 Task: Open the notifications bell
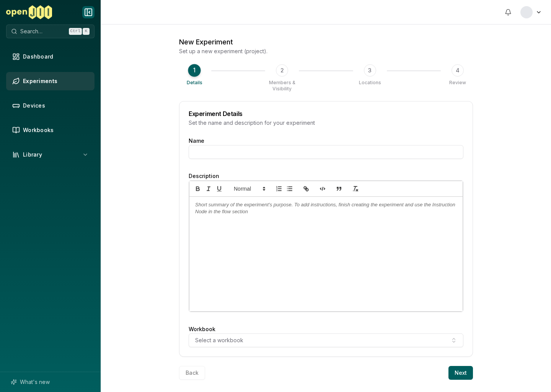point(508,12)
